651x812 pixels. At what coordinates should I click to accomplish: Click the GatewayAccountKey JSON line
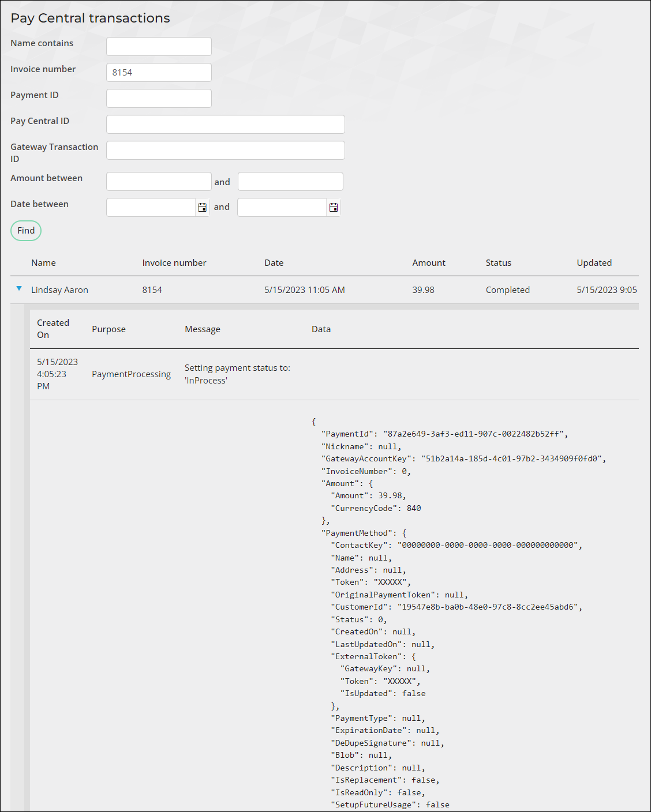tap(463, 459)
